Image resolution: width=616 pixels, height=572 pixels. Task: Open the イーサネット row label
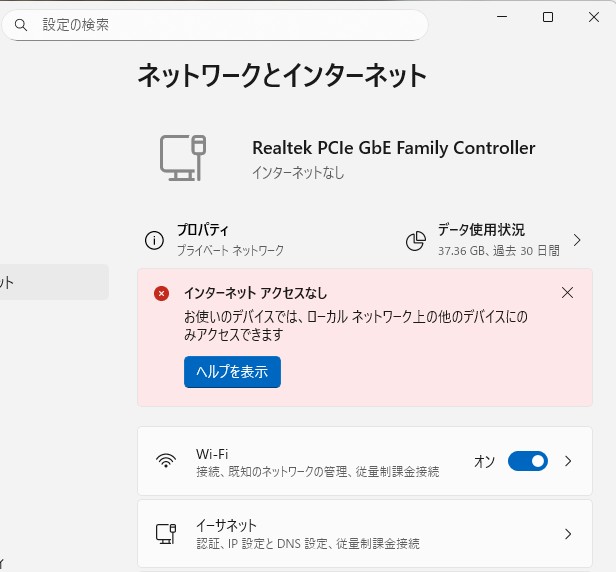pos(227,526)
